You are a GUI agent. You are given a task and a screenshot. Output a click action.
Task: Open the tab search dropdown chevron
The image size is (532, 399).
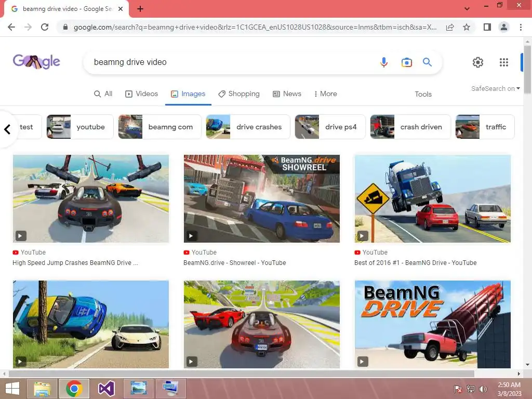click(x=467, y=9)
